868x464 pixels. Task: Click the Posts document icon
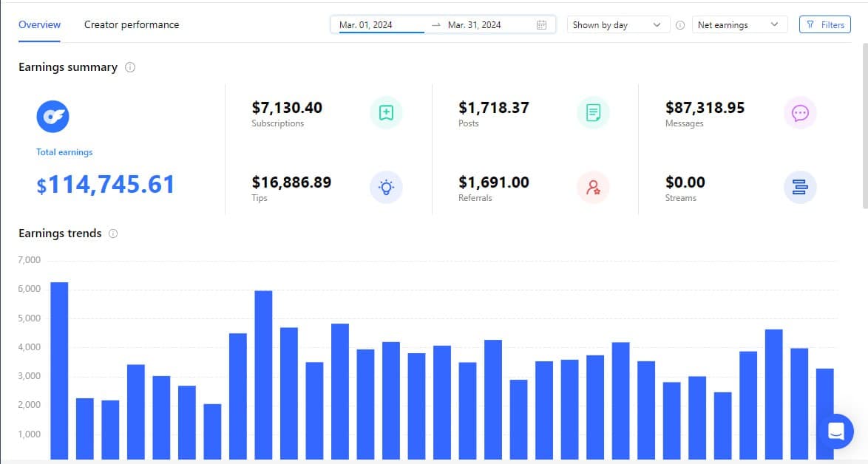(593, 113)
